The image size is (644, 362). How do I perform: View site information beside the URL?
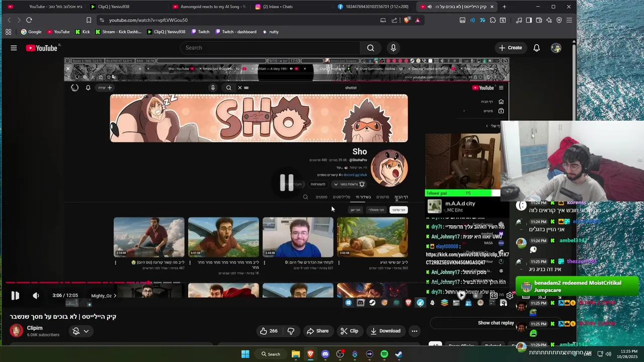(x=102, y=20)
